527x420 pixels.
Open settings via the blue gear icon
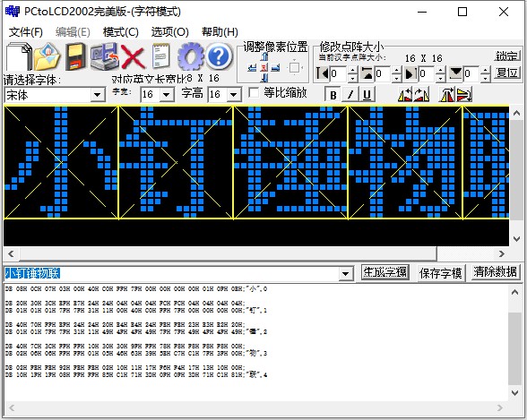coord(191,56)
